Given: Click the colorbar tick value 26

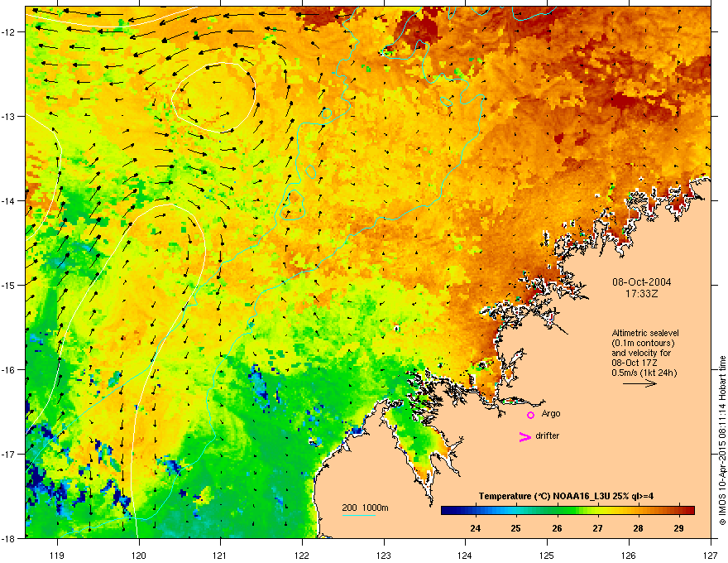Looking at the screenshot, I should coord(557,528).
